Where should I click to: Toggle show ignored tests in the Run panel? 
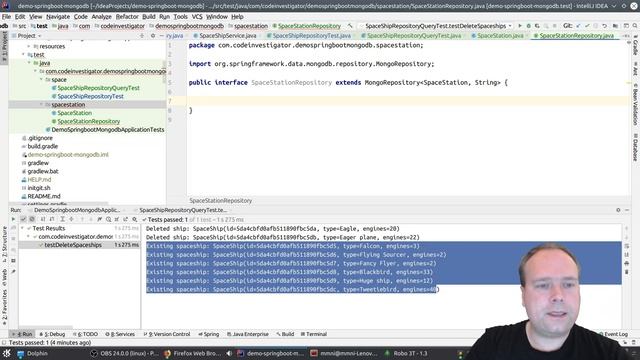point(32,219)
